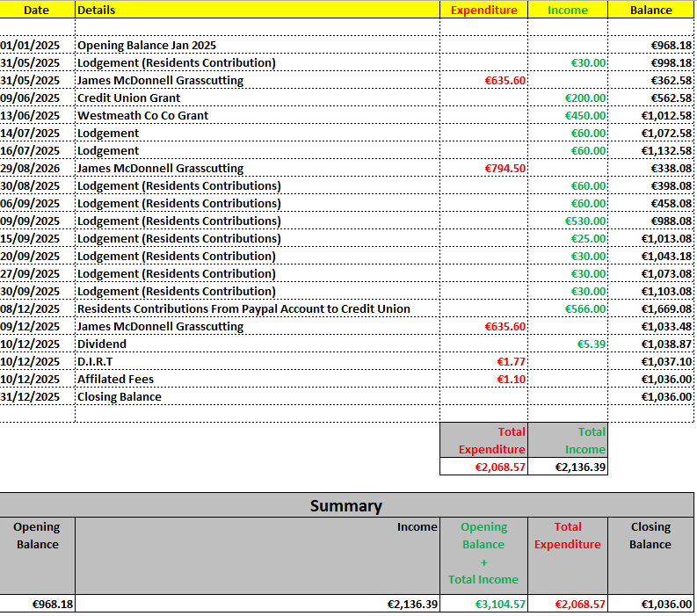The width and height of the screenshot is (697, 616).
Task: Click the €794.50 expenditure cell
Action: [x=505, y=168]
